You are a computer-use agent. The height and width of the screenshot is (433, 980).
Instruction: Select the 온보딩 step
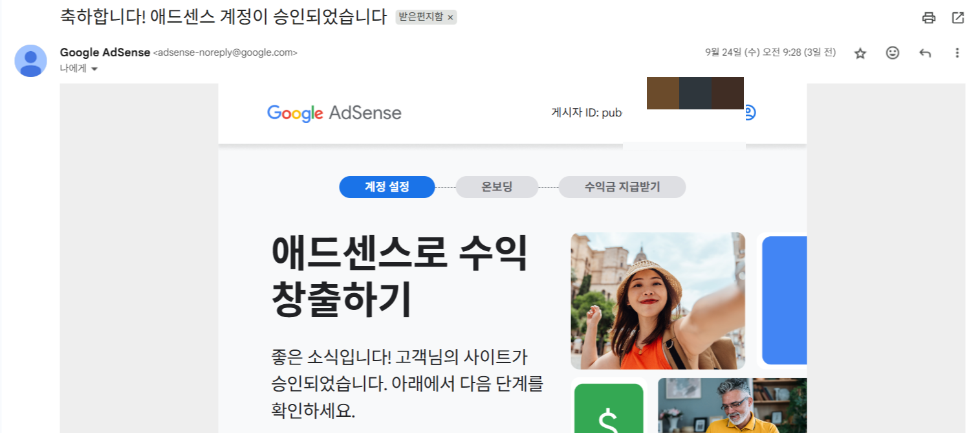pos(497,187)
